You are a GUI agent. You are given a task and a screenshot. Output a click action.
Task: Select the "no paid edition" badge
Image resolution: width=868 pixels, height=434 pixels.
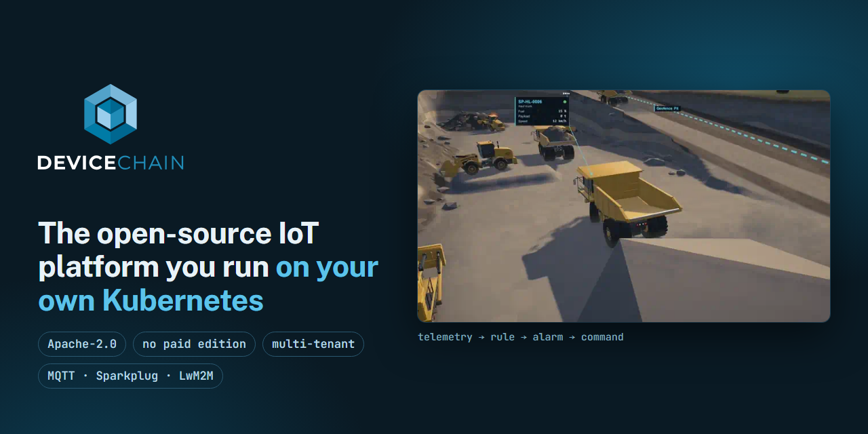click(195, 344)
